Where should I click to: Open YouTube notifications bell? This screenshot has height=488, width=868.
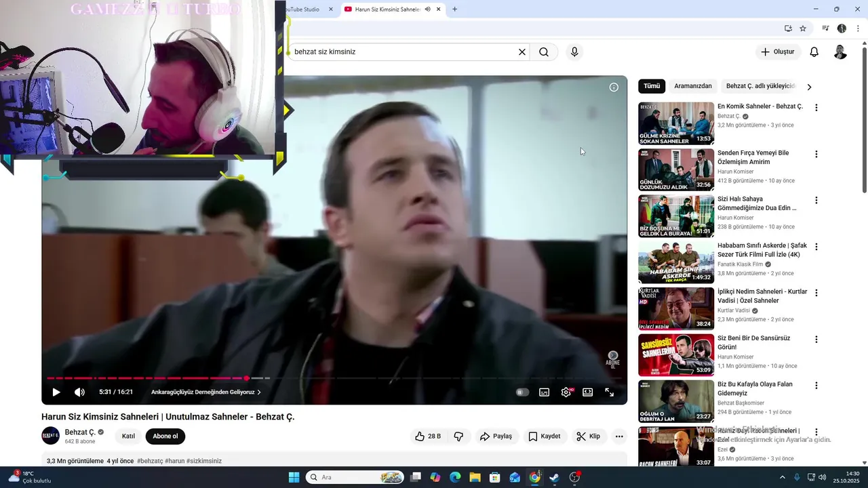[814, 52]
